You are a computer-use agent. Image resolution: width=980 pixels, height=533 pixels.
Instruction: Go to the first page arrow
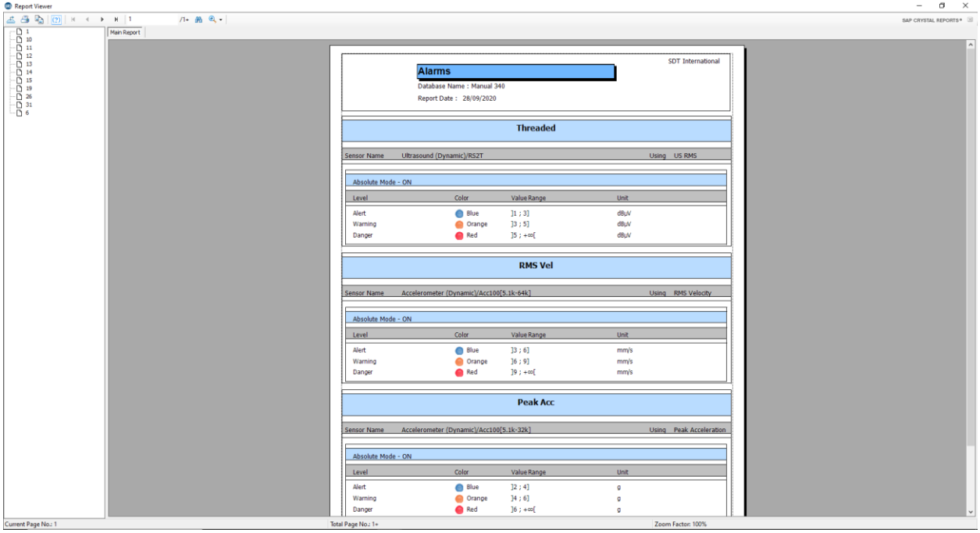(x=73, y=19)
